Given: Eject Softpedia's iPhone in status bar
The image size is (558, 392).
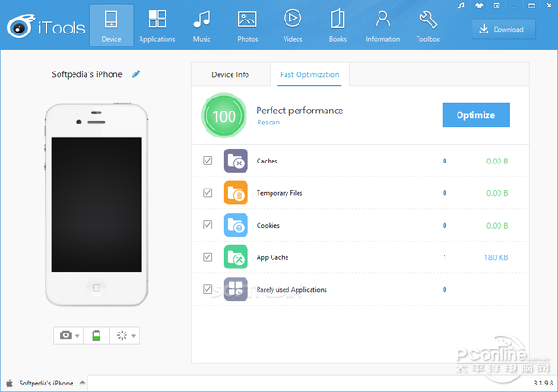Looking at the screenshot, I should 82,383.
